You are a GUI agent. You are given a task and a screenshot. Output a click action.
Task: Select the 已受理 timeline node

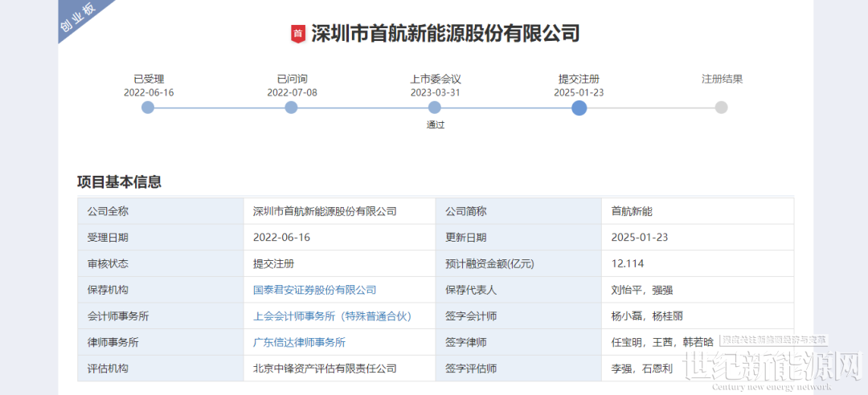pyautogui.click(x=148, y=108)
